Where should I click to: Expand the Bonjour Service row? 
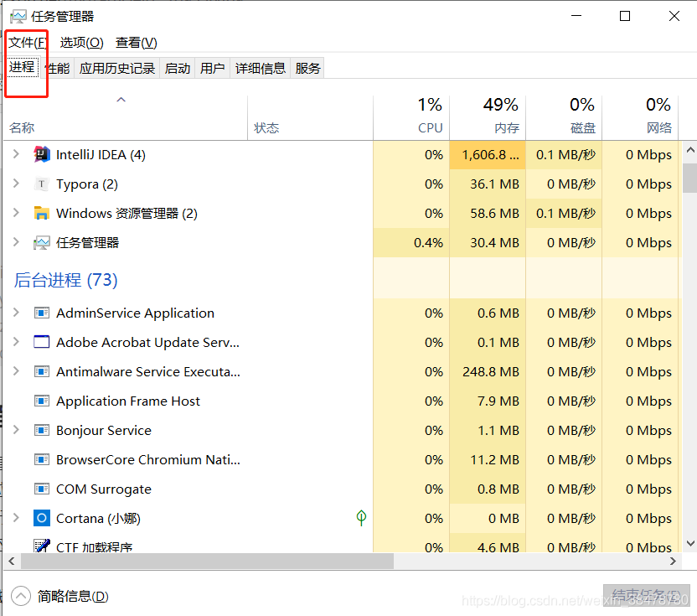pyautogui.click(x=16, y=430)
